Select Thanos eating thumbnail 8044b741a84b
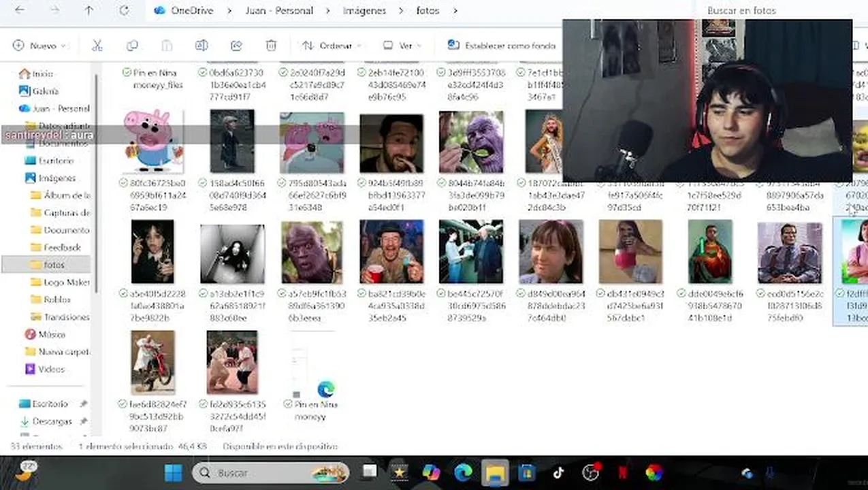This screenshot has height=490, width=868. [471, 142]
